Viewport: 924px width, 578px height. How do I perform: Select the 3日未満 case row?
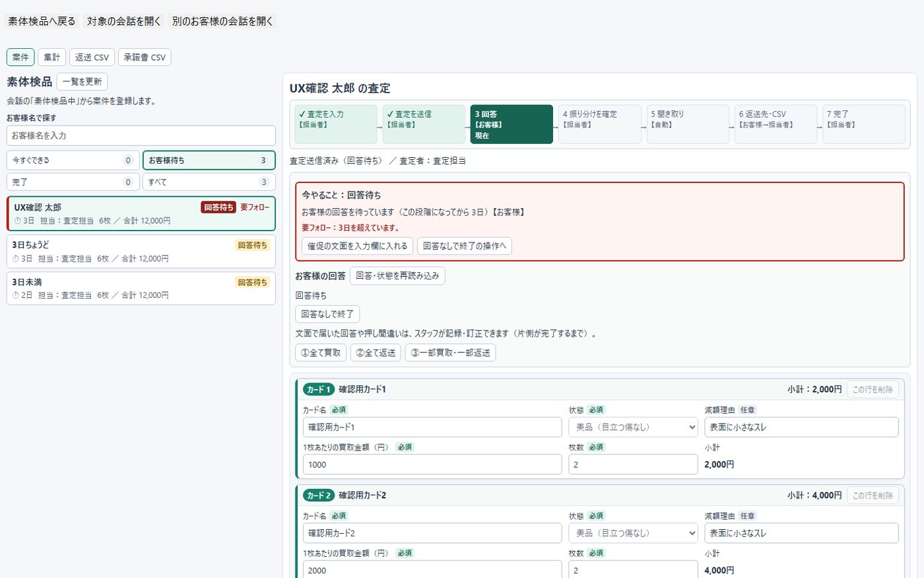[141, 289]
